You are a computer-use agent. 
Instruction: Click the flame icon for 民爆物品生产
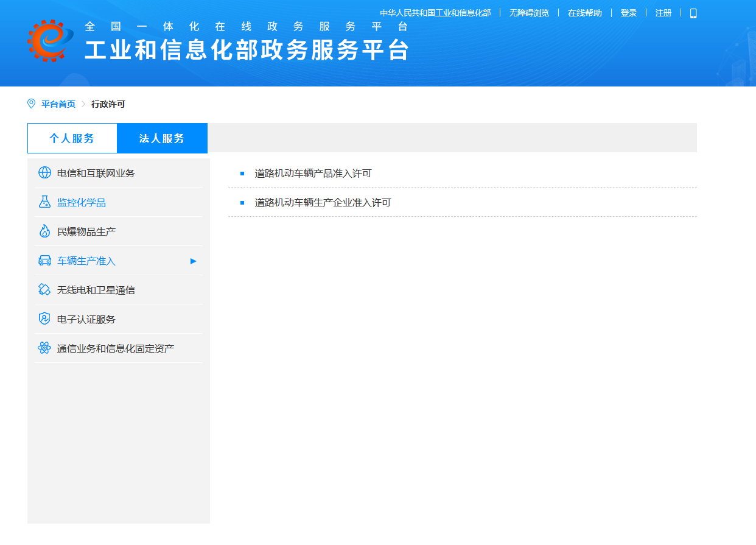tap(44, 231)
